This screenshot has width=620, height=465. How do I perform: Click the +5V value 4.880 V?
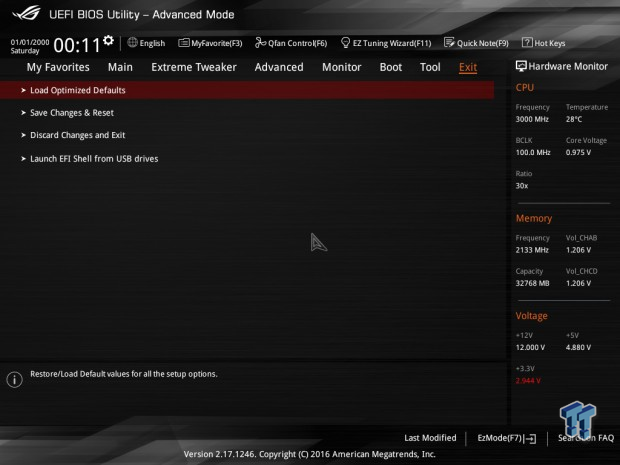pos(578,348)
